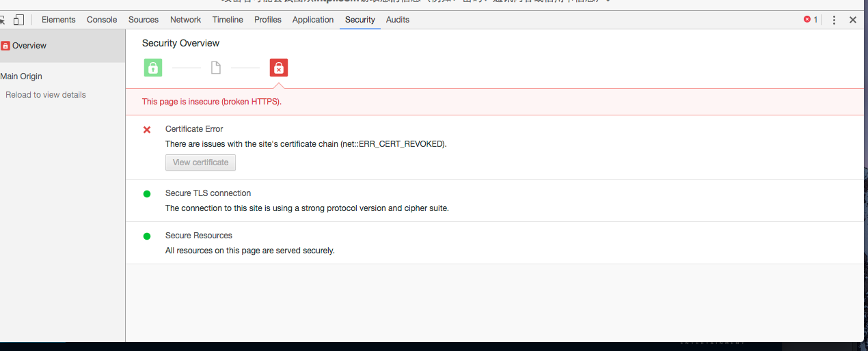868x351 pixels.
Task: Click the red error count indicator
Action: pos(811,20)
